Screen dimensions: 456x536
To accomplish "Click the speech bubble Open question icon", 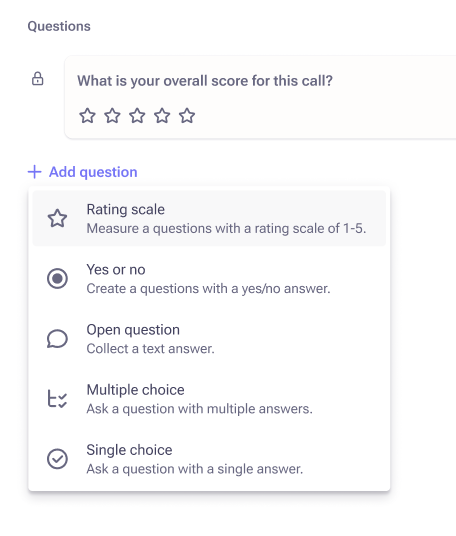I will click(57, 339).
